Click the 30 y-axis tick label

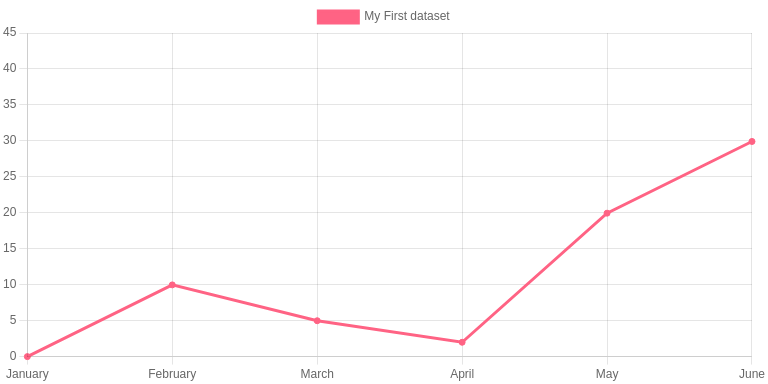click(10, 140)
